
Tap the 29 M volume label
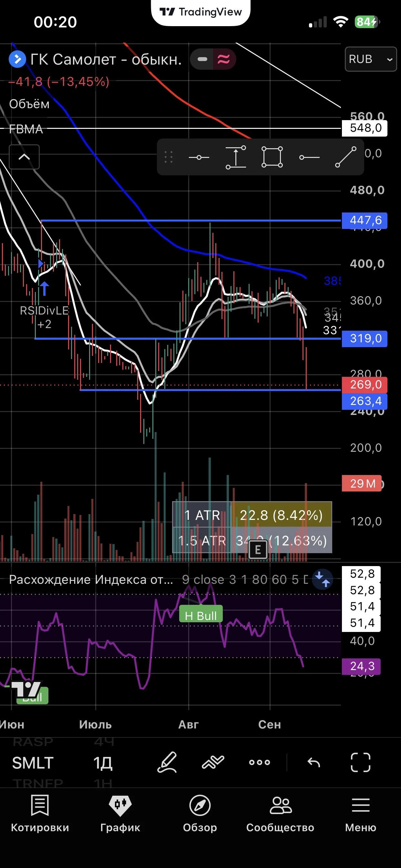tap(362, 483)
